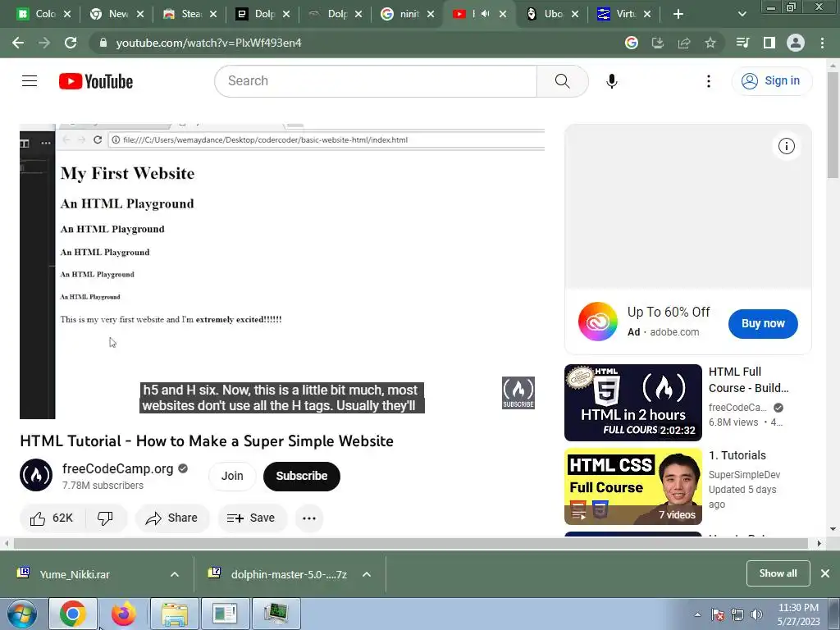Image resolution: width=840 pixels, height=630 pixels.
Task: Show all downloads
Action: [778, 573]
